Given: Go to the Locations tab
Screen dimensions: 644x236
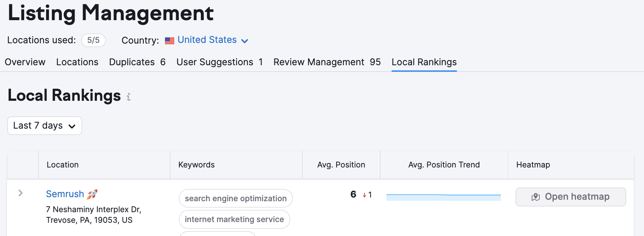Looking at the screenshot, I should point(77,62).
